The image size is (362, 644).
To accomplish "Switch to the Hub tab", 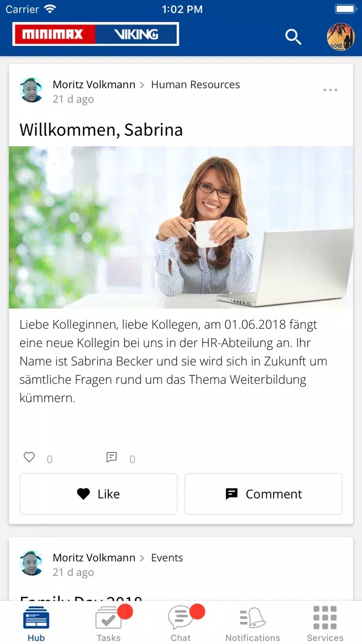I will click(x=36, y=624).
